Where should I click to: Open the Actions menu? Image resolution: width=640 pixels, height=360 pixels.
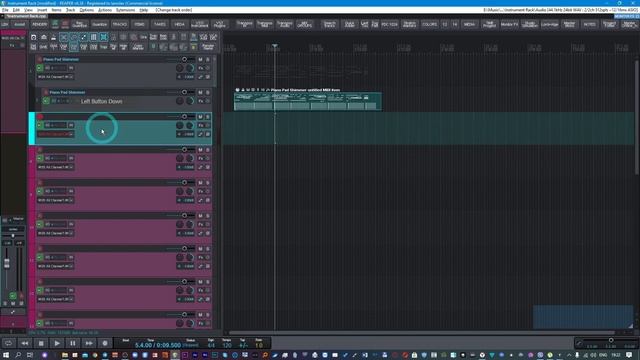105,10
